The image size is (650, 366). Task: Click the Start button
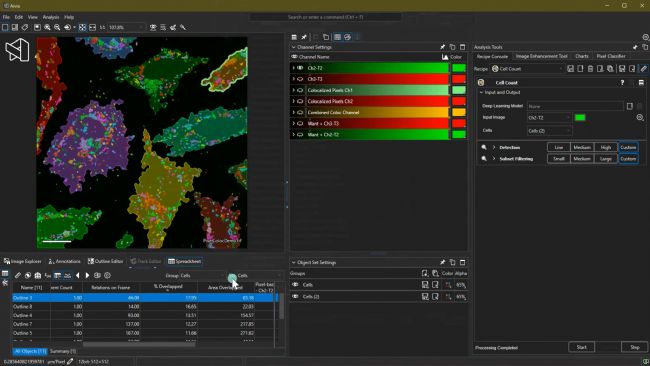[581, 347]
